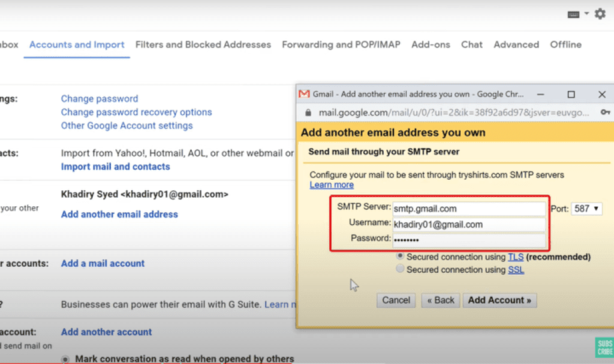Click the Change password link
The height and width of the screenshot is (364, 614).
[x=99, y=98]
